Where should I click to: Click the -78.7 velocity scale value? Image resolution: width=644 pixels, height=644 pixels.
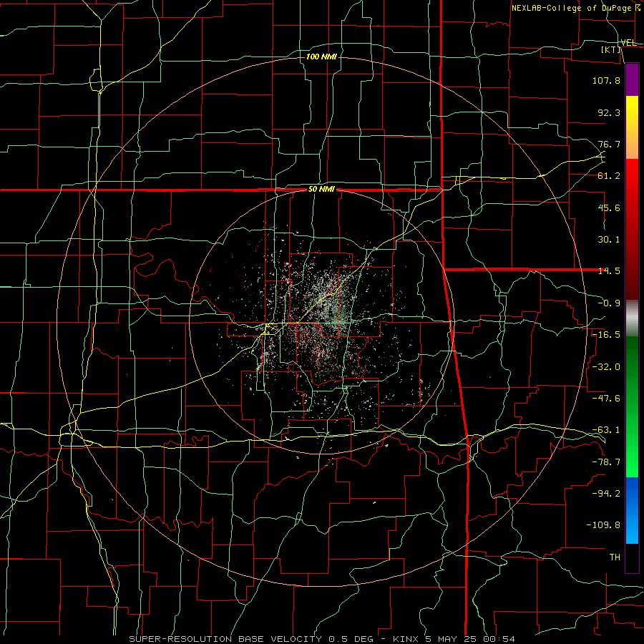(x=606, y=462)
